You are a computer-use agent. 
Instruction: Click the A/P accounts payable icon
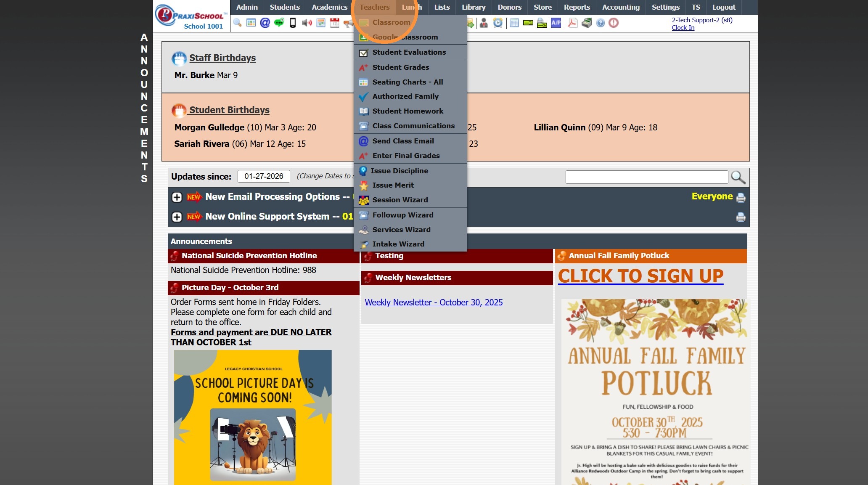coord(556,23)
